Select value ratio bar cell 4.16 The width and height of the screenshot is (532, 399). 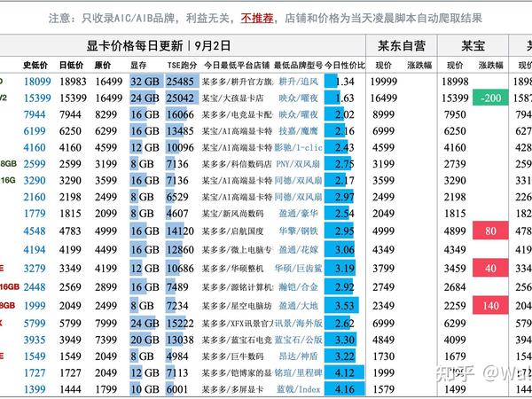coord(345,389)
